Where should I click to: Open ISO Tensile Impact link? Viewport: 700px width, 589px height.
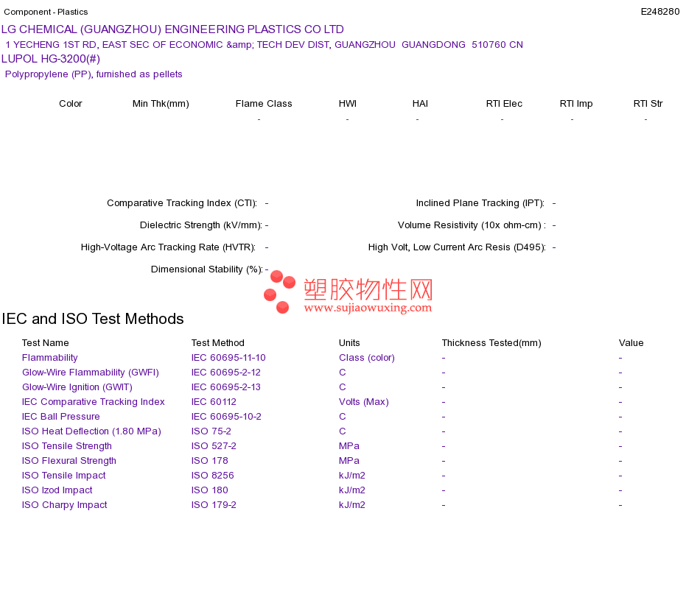[64, 476]
